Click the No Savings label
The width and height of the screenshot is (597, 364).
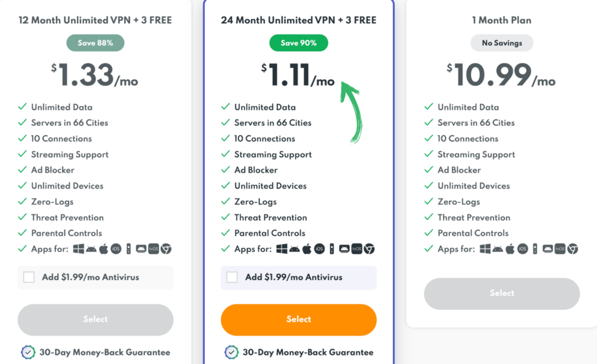501,43
